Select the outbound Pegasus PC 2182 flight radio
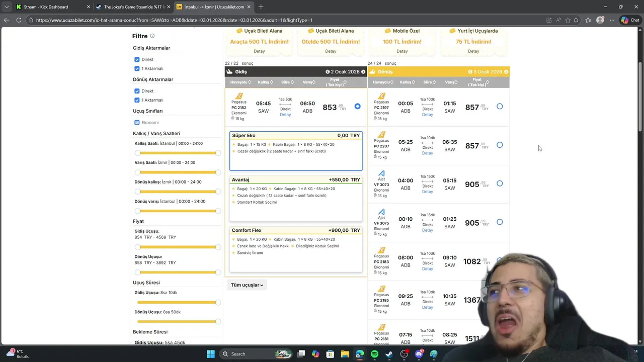The image size is (644, 362). (357, 106)
